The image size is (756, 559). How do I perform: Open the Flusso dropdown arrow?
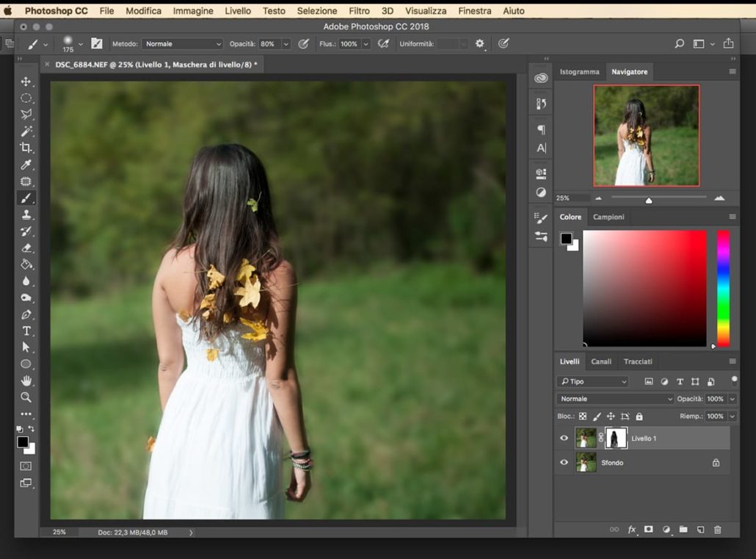click(x=366, y=44)
